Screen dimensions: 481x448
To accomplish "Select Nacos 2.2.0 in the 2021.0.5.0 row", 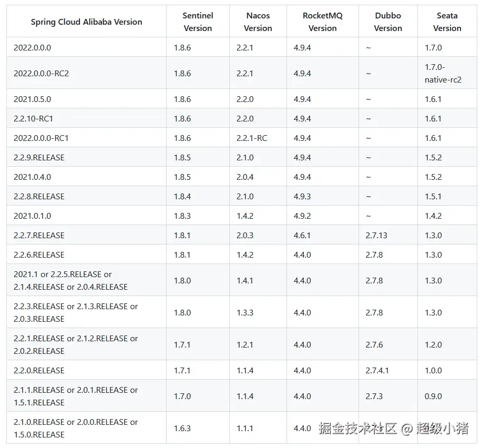I will tap(245, 99).
